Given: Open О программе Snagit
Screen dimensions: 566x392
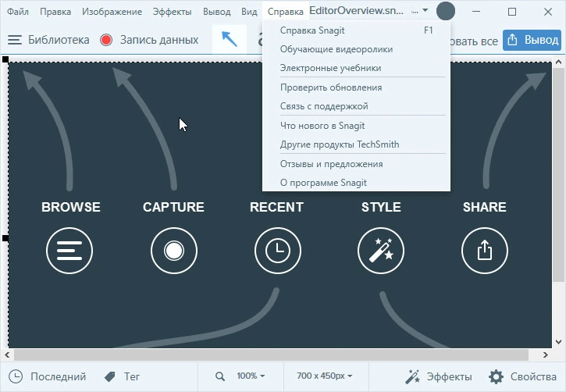Looking at the screenshot, I should pos(356,183).
